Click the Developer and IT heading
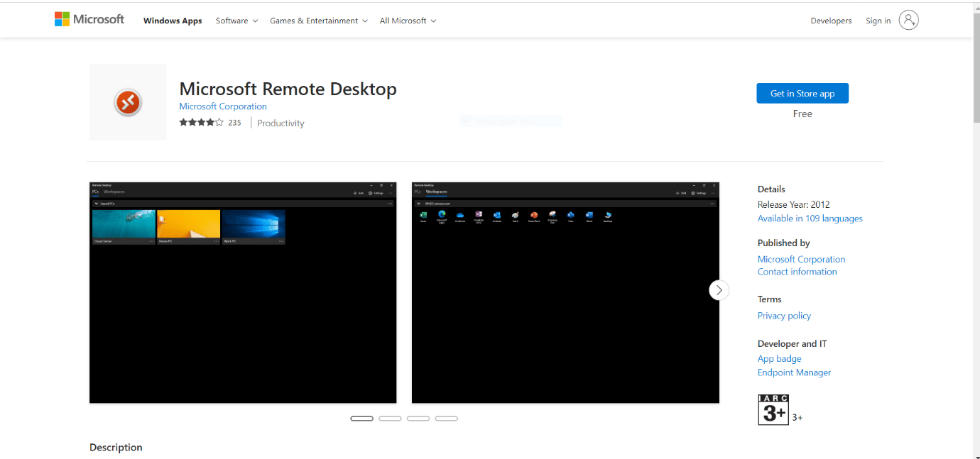The width and height of the screenshot is (980, 459). coord(793,343)
